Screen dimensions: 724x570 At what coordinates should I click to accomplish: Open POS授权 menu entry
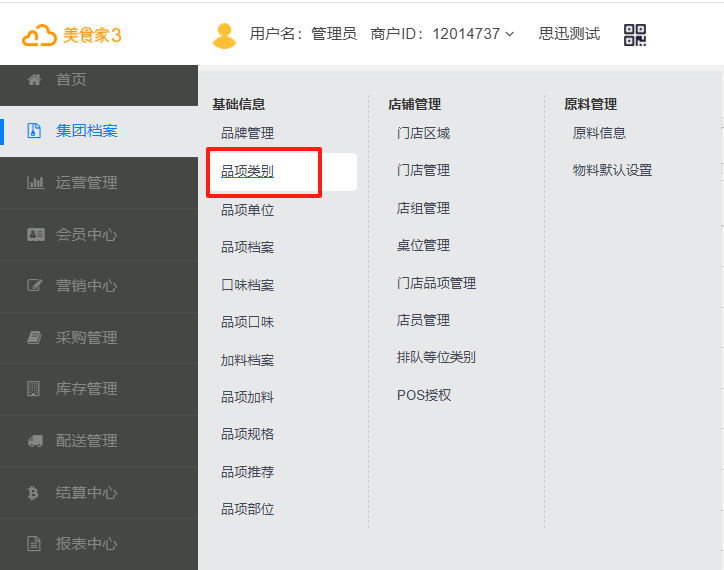[x=424, y=395]
